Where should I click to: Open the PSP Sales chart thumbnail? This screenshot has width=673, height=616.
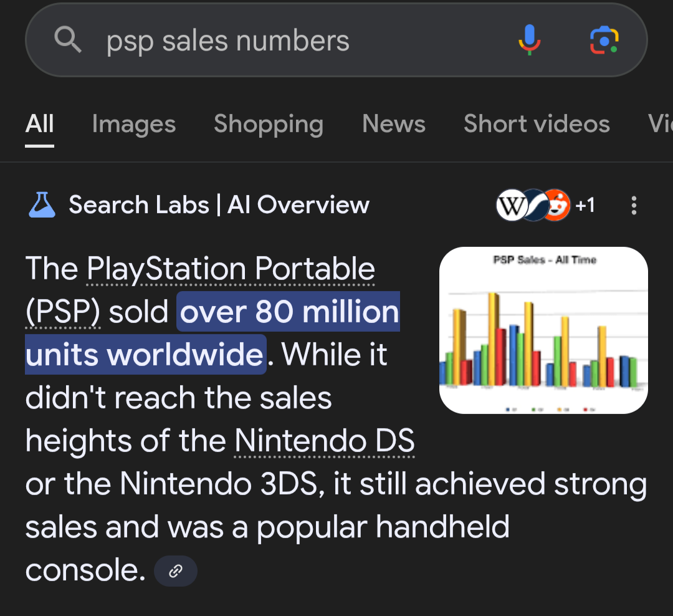point(543,330)
